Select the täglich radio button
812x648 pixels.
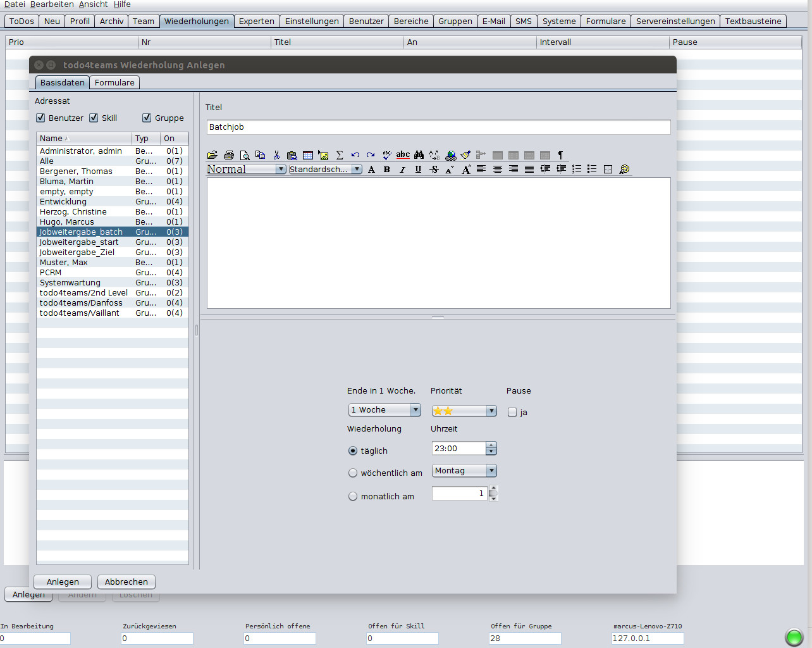pos(353,451)
